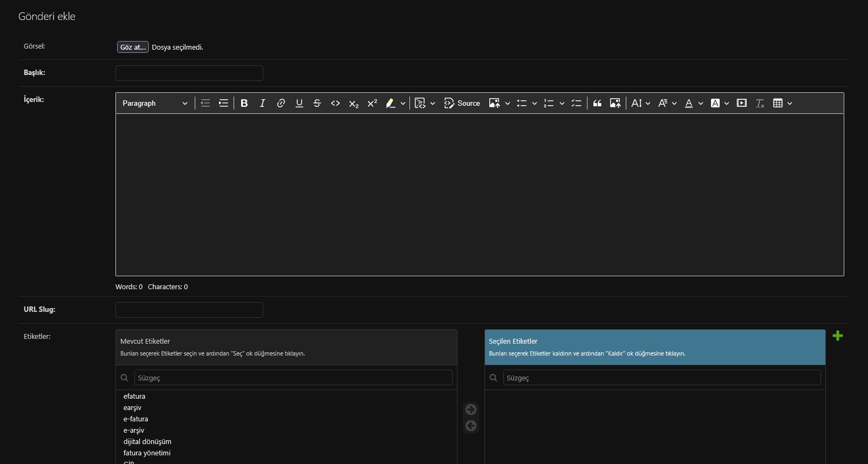Add a new tag with green plus
This screenshot has width=868, height=464.
[x=838, y=336]
